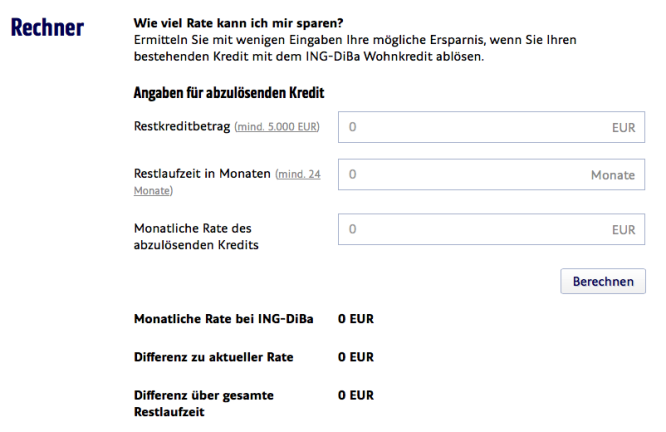
Task: Click the 0 EUR value for Differenz zu aktueller Rate
Action: [356, 357]
